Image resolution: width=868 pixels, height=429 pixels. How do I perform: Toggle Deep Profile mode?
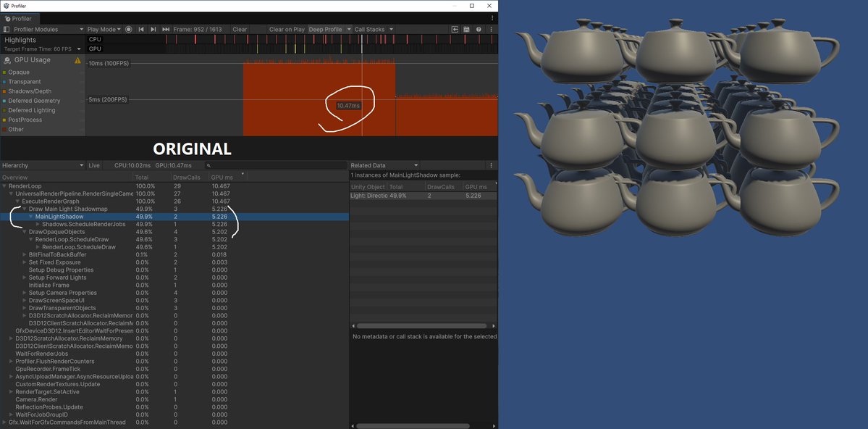(x=326, y=30)
